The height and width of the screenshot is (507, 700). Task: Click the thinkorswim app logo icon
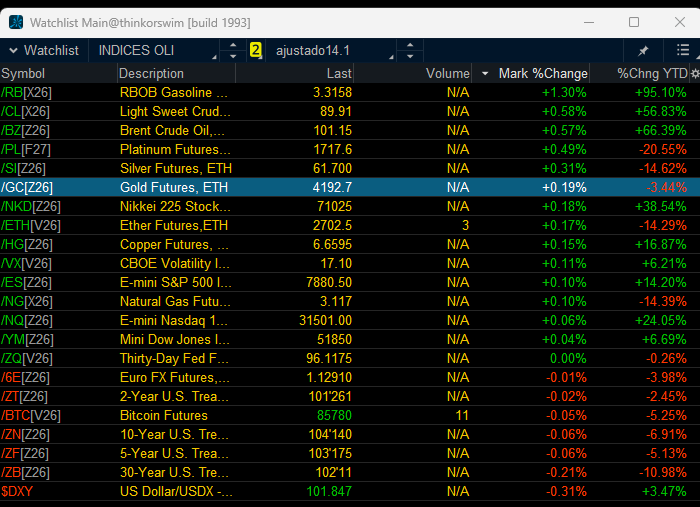click(16, 22)
